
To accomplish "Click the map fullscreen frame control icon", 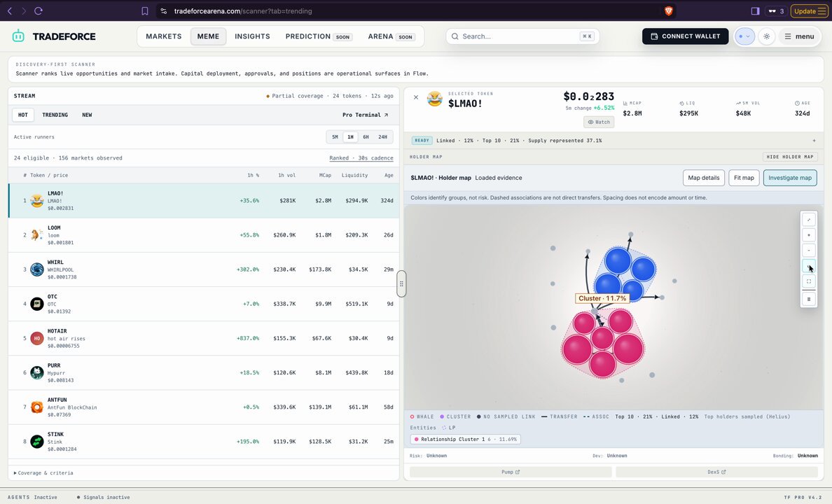I will coord(809,281).
